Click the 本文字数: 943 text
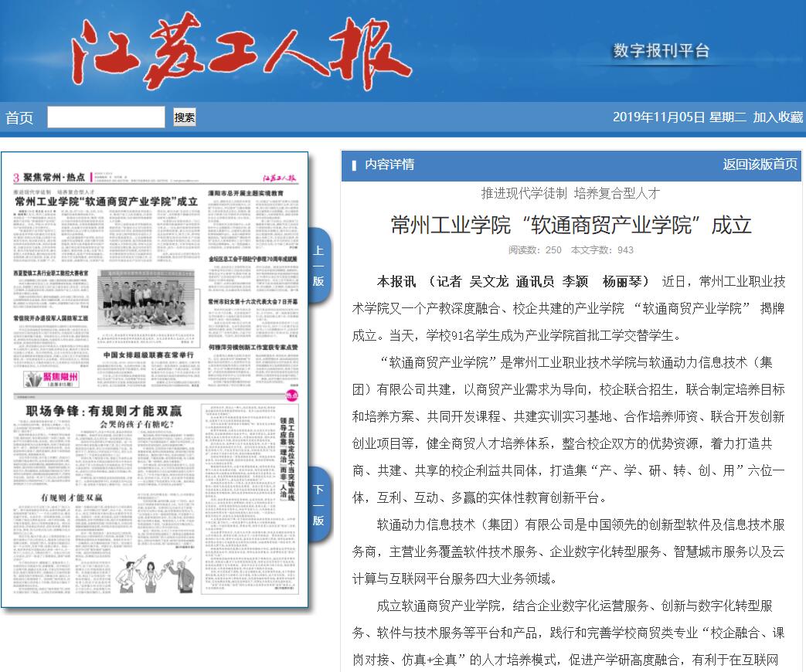 click(x=602, y=250)
